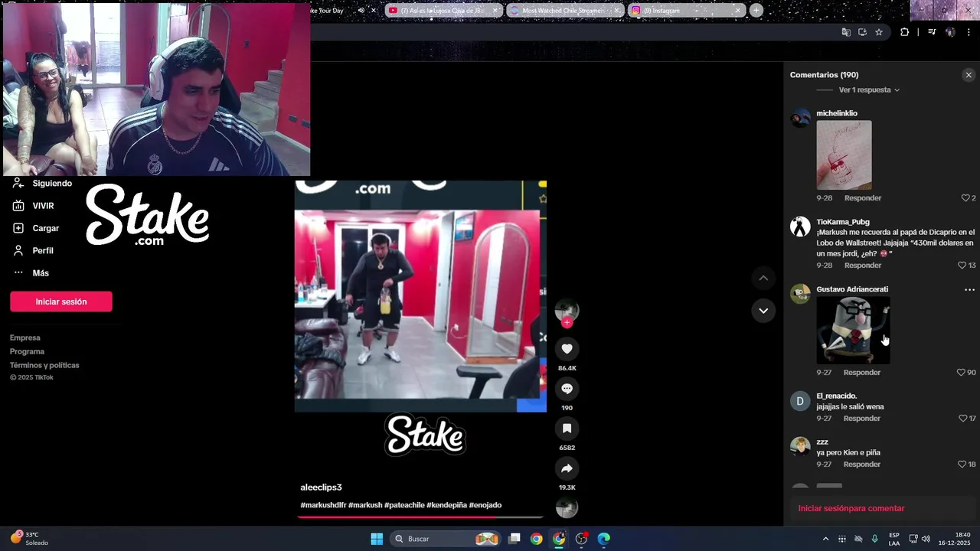Expand Programa footer section

pyautogui.click(x=27, y=351)
